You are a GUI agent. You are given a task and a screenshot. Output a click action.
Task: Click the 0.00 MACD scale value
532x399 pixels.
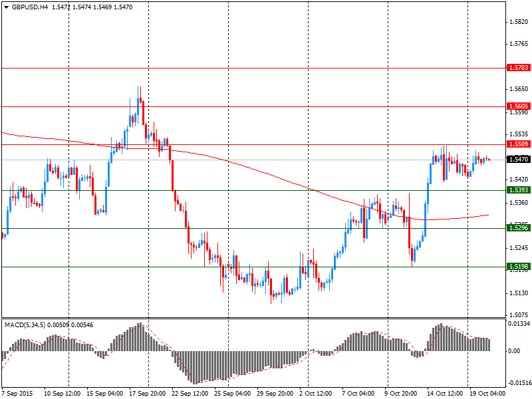click(514, 351)
